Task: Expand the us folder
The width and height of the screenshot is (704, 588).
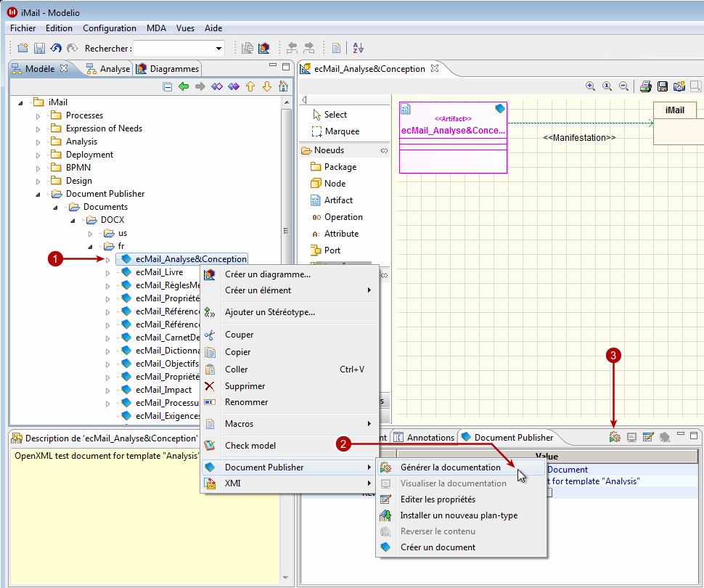Action: 90,234
